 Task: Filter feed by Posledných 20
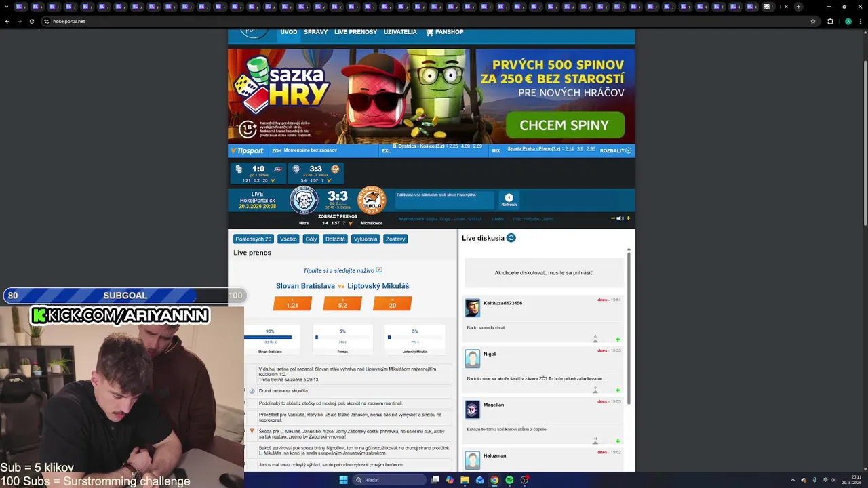pos(254,239)
